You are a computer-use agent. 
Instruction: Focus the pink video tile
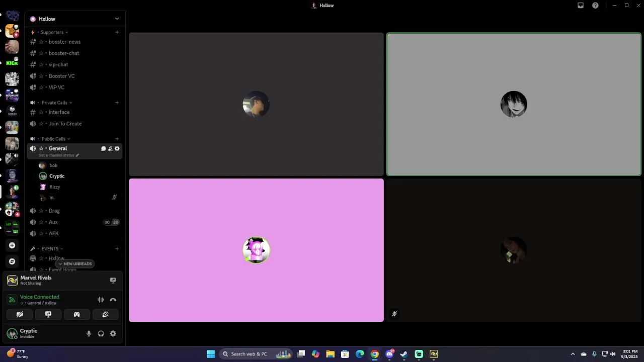tap(256, 250)
